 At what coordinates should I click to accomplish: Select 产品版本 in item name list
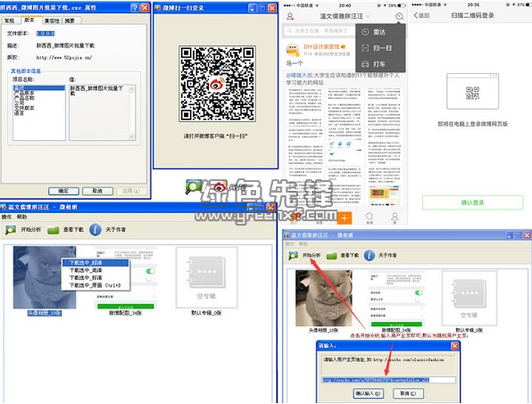[x=24, y=93]
